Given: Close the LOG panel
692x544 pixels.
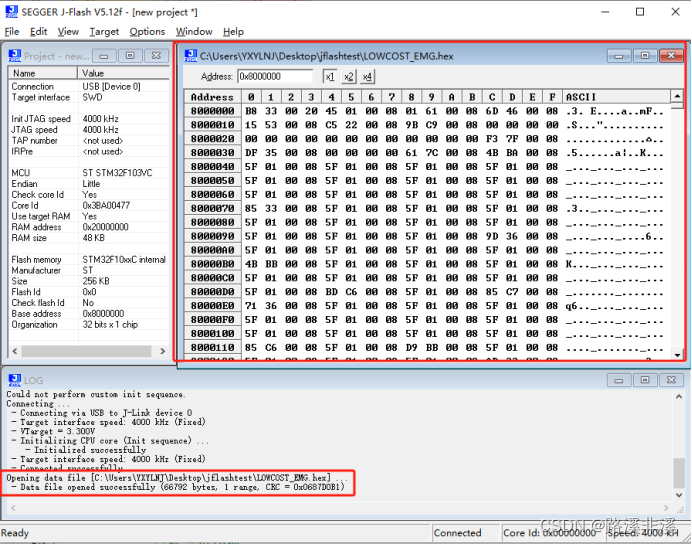Looking at the screenshot, I should point(671,380).
